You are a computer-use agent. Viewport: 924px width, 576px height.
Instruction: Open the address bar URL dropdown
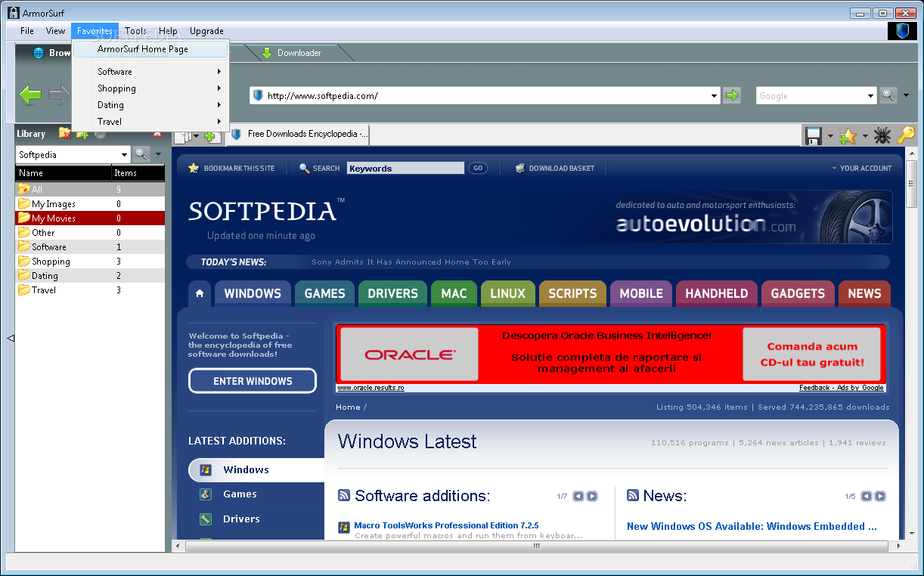click(x=715, y=96)
